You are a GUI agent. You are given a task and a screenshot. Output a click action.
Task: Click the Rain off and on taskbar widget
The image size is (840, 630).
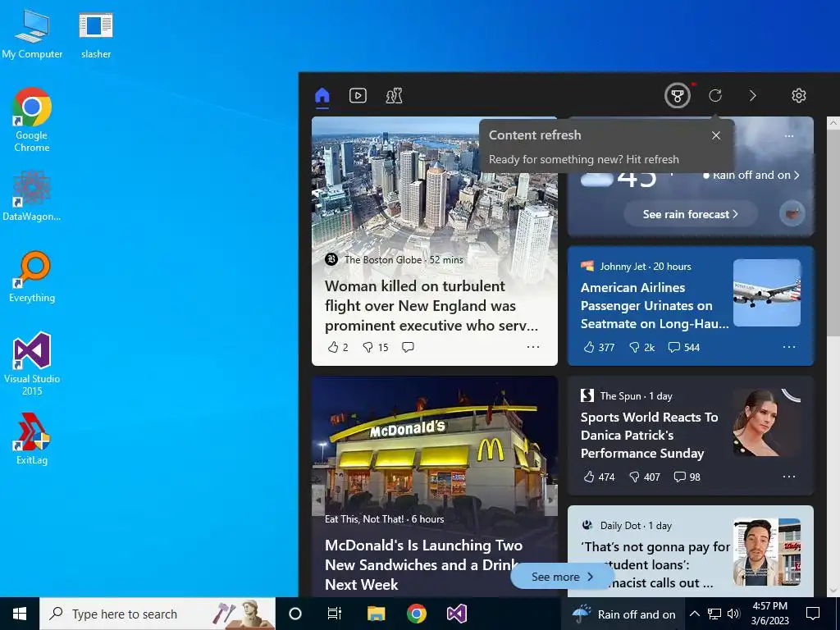[x=623, y=614]
